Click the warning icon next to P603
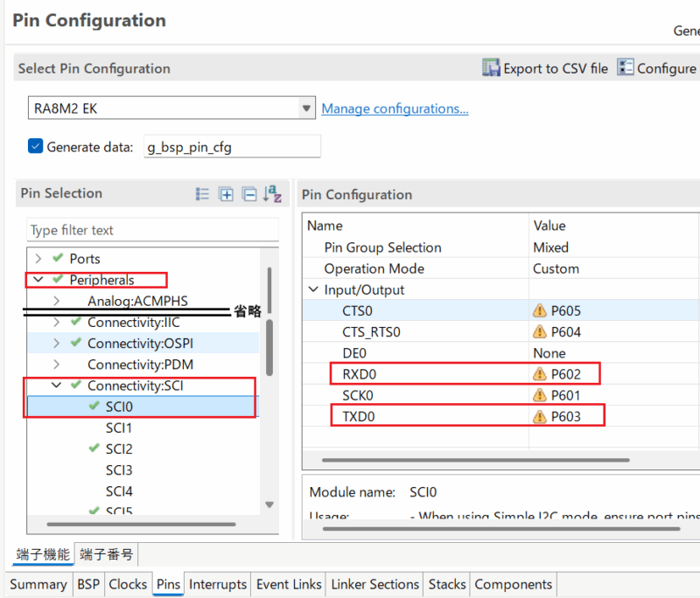Screen dimensions: 700x598 (540, 416)
